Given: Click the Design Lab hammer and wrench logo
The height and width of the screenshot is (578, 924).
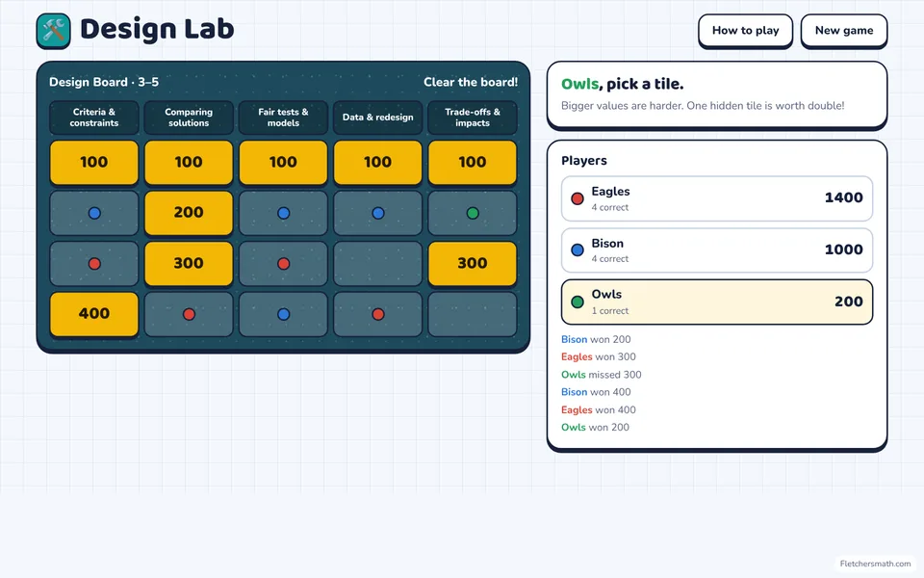Looking at the screenshot, I should [53, 31].
